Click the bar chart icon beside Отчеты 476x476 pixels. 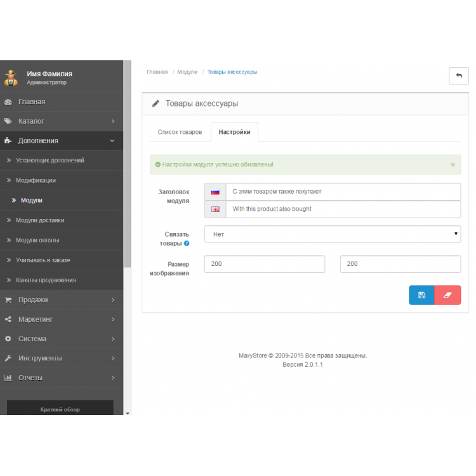click(x=8, y=378)
